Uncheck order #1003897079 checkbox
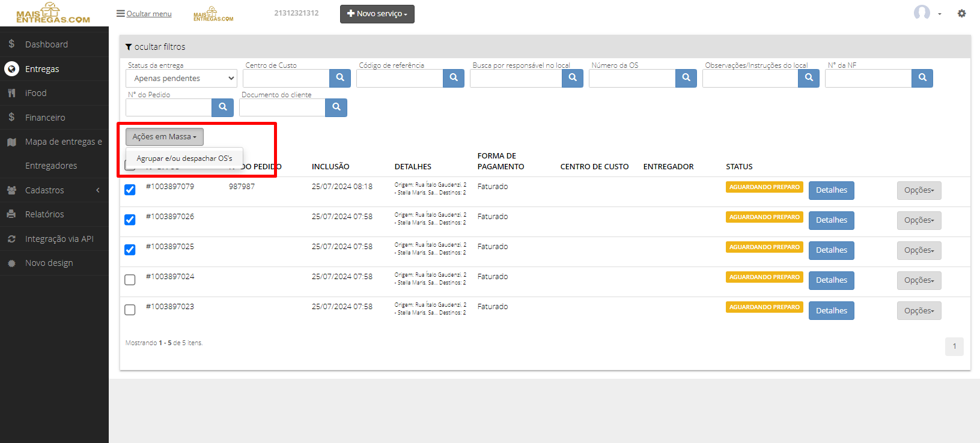The height and width of the screenshot is (443, 980). pos(130,190)
